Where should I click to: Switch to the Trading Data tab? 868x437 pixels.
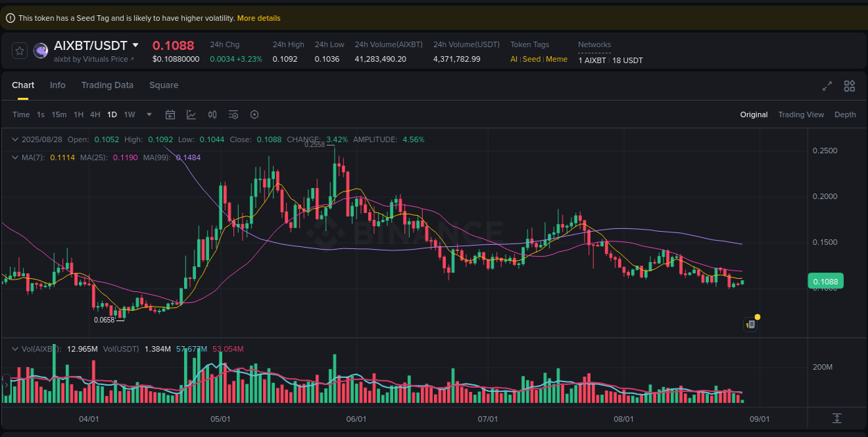pos(107,85)
